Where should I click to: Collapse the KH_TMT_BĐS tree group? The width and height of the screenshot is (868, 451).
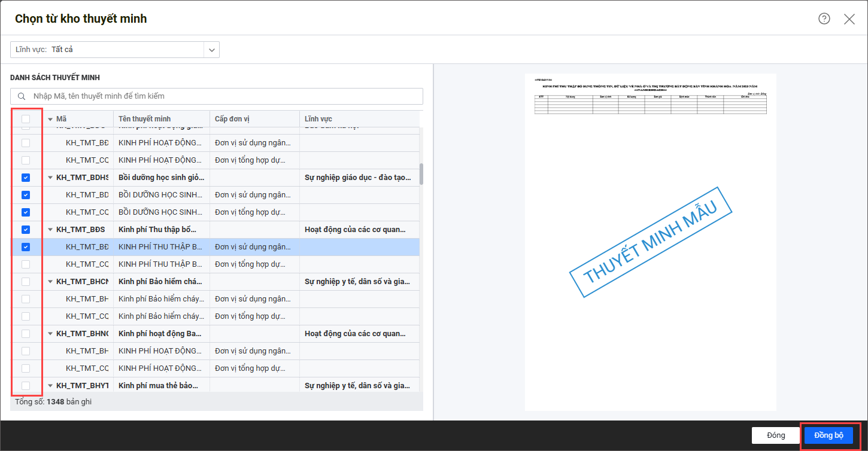click(x=50, y=230)
